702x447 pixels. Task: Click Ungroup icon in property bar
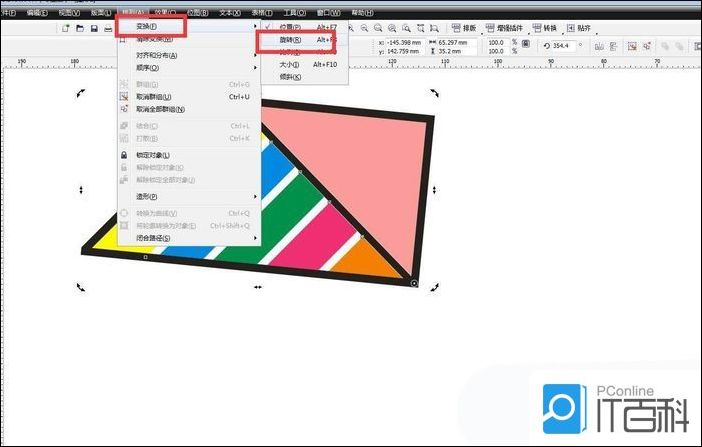[632, 46]
